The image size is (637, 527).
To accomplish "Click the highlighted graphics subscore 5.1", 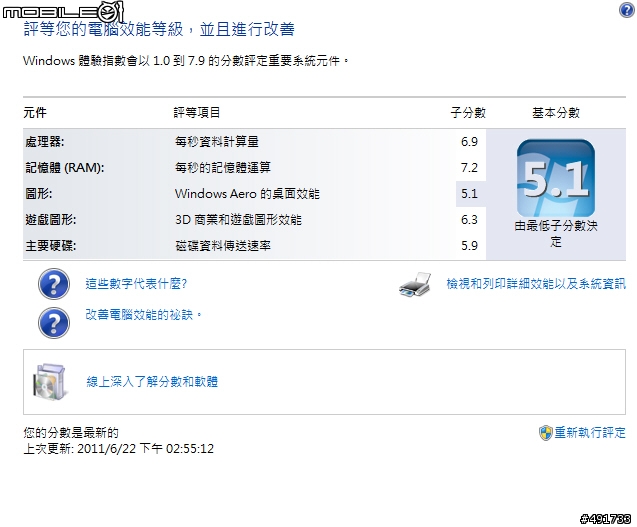I will pos(469,194).
